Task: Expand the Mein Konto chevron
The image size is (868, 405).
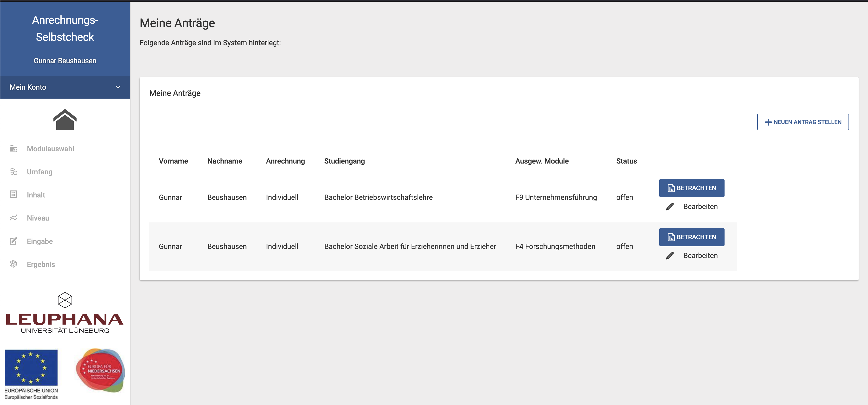Action: [118, 87]
